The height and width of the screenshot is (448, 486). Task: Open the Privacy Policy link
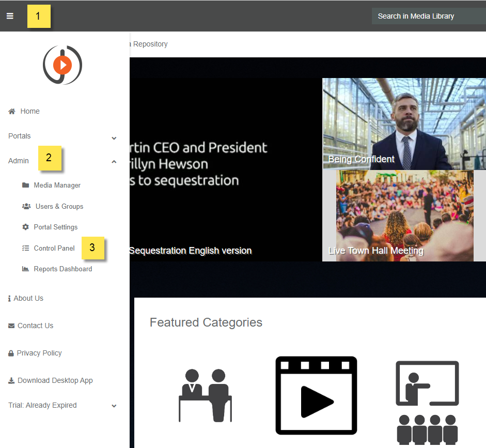click(x=39, y=353)
